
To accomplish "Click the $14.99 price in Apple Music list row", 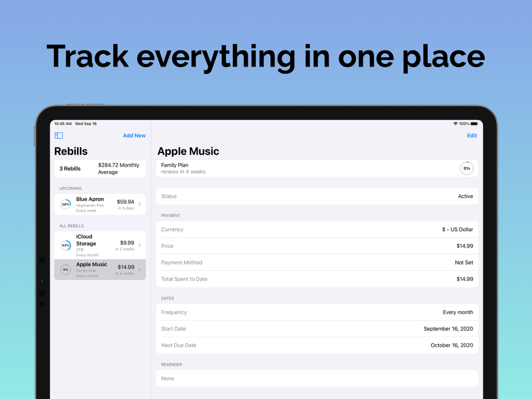I will click(126, 267).
